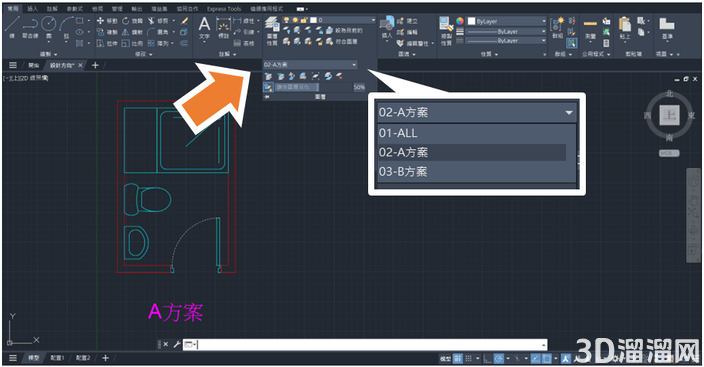Open a new drawing with the plus tab

pyautogui.click(x=95, y=66)
